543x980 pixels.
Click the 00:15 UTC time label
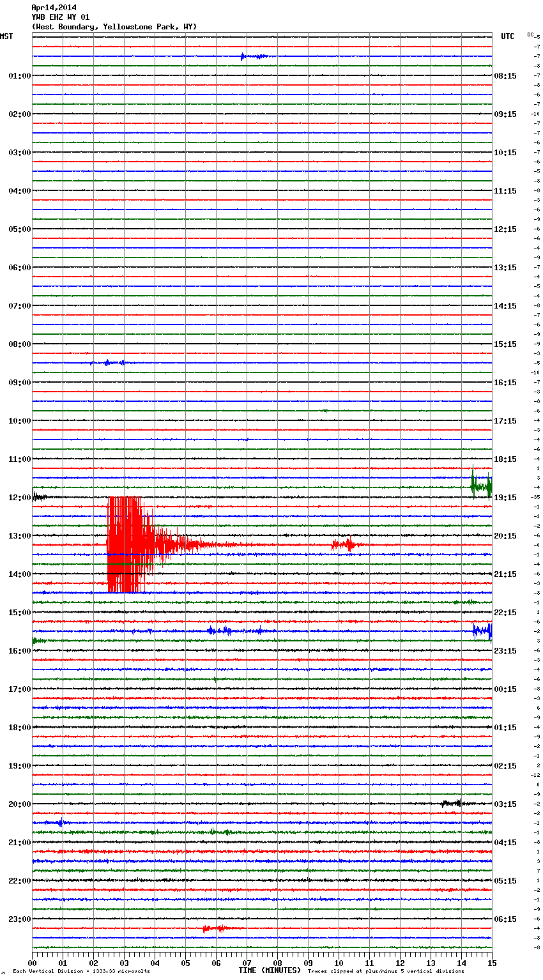(x=505, y=689)
